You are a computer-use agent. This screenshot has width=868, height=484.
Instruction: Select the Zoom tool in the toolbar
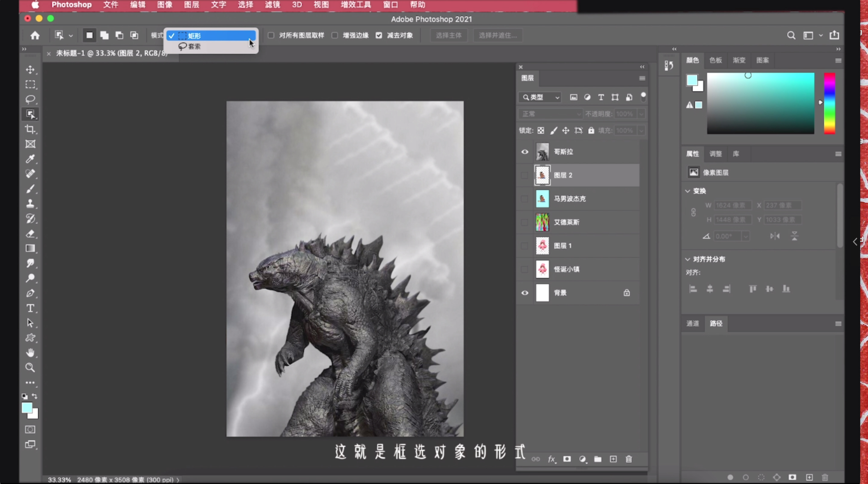pos(30,367)
